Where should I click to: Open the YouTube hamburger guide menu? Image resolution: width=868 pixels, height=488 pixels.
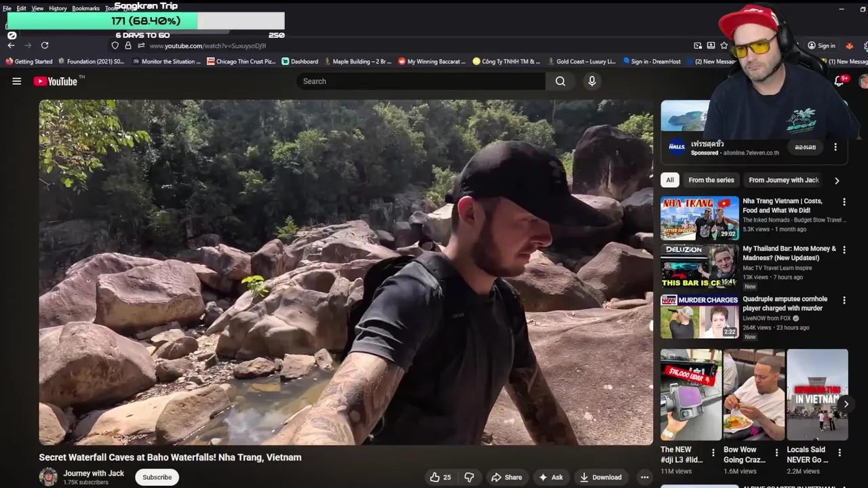coord(16,81)
